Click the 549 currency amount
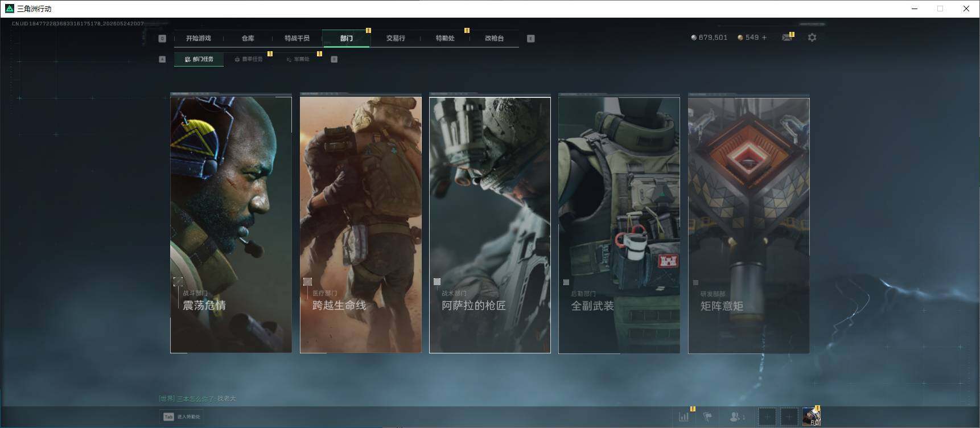 pyautogui.click(x=752, y=38)
